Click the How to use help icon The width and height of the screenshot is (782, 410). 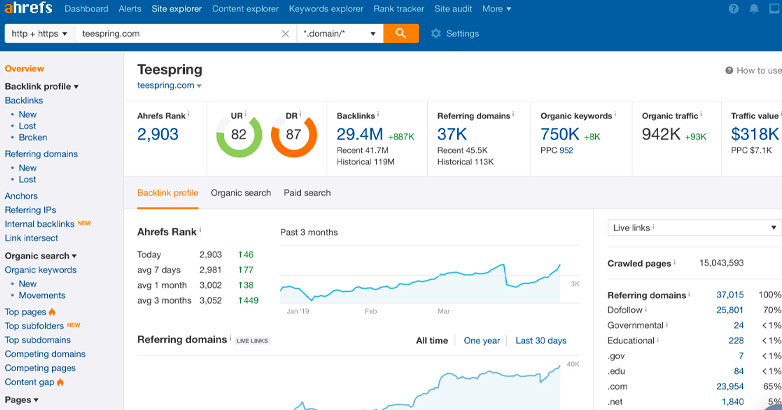pyautogui.click(x=729, y=70)
